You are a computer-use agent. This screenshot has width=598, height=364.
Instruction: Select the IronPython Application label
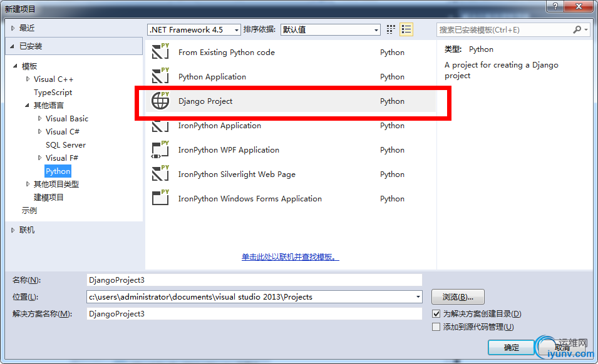[x=220, y=125]
